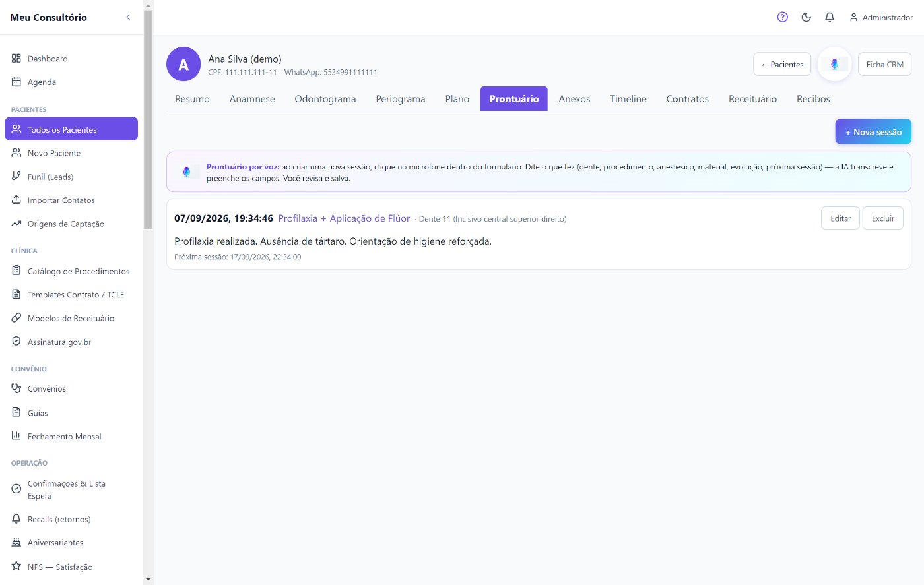
Task: Open the Ficha CRM button
Action: click(x=885, y=64)
